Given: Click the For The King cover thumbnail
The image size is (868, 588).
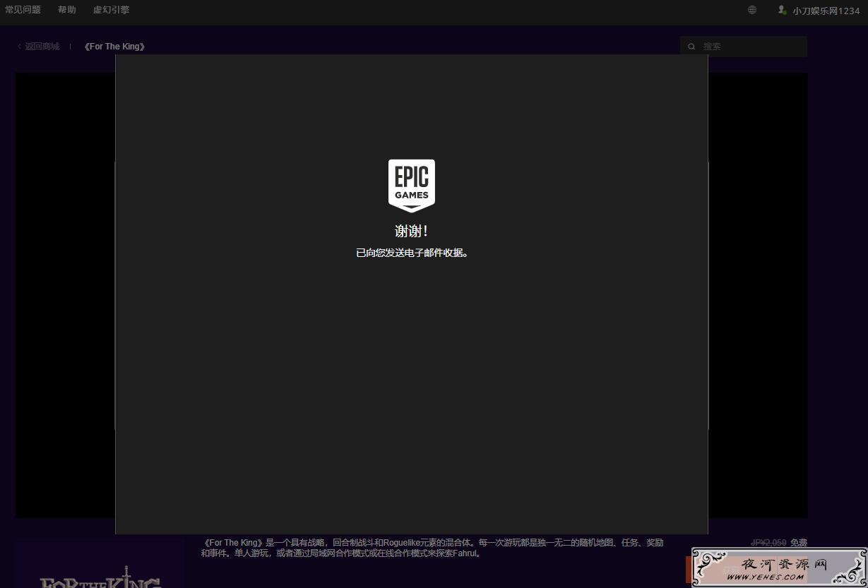Looking at the screenshot, I should point(100,564).
